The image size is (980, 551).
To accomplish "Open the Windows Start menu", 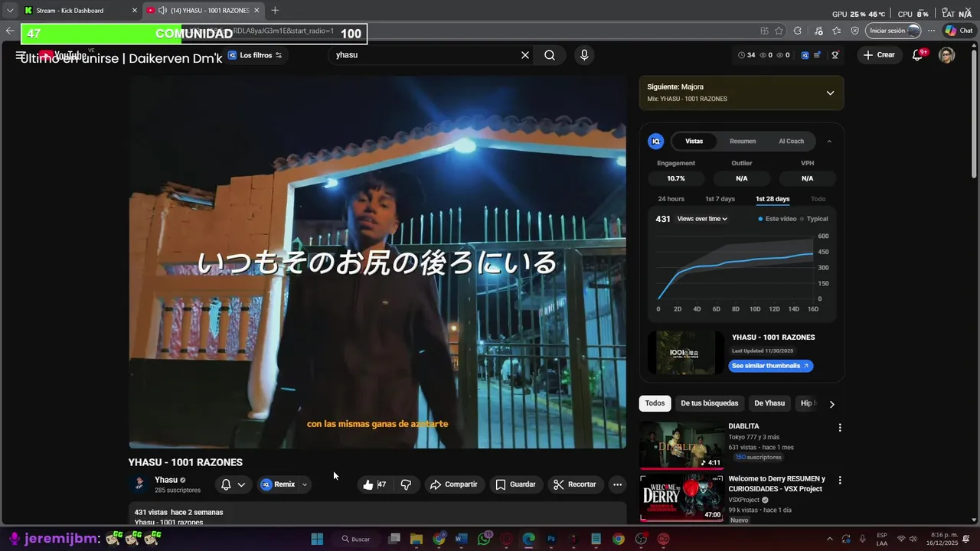I will [317, 539].
